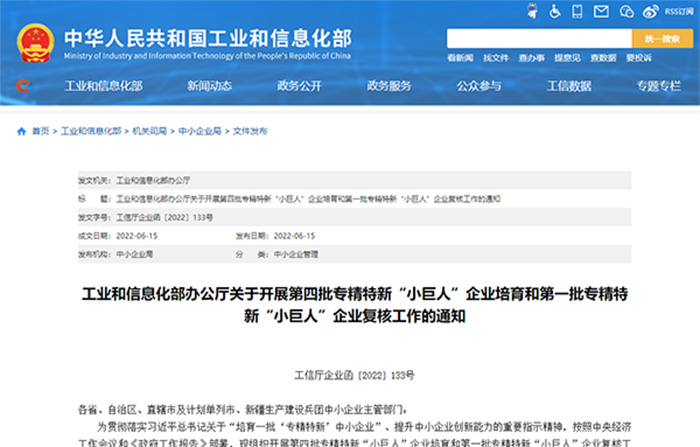
Task: Open the 提意见 quick link
Action: [567, 58]
